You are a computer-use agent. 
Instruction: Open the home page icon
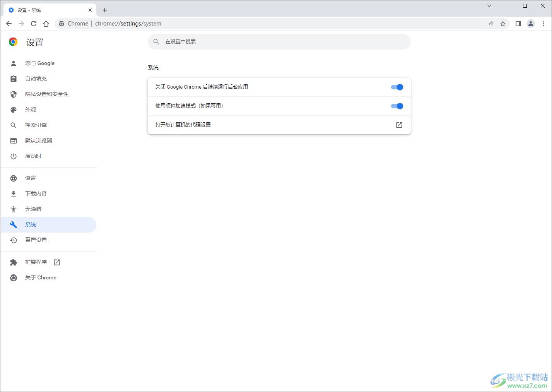(46, 24)
